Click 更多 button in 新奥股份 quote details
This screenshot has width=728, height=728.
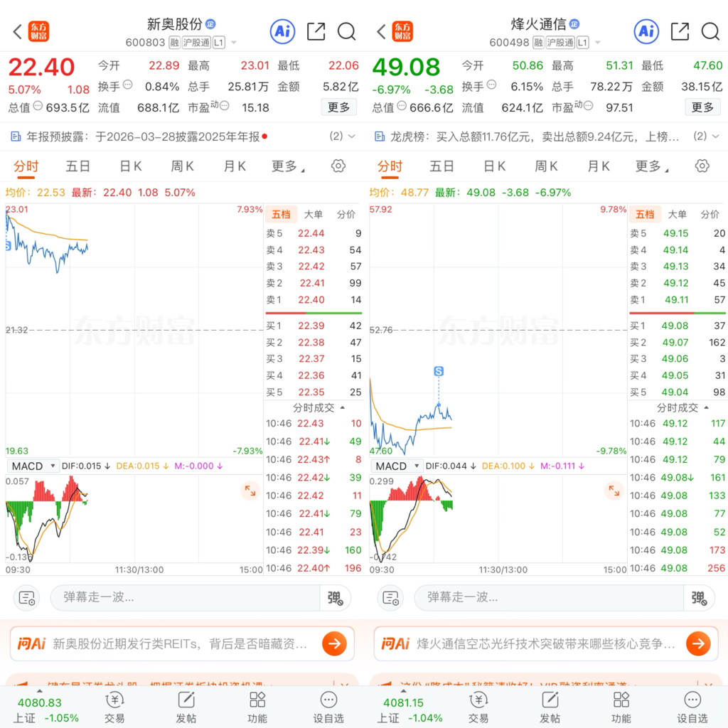[x=339, y=107]
